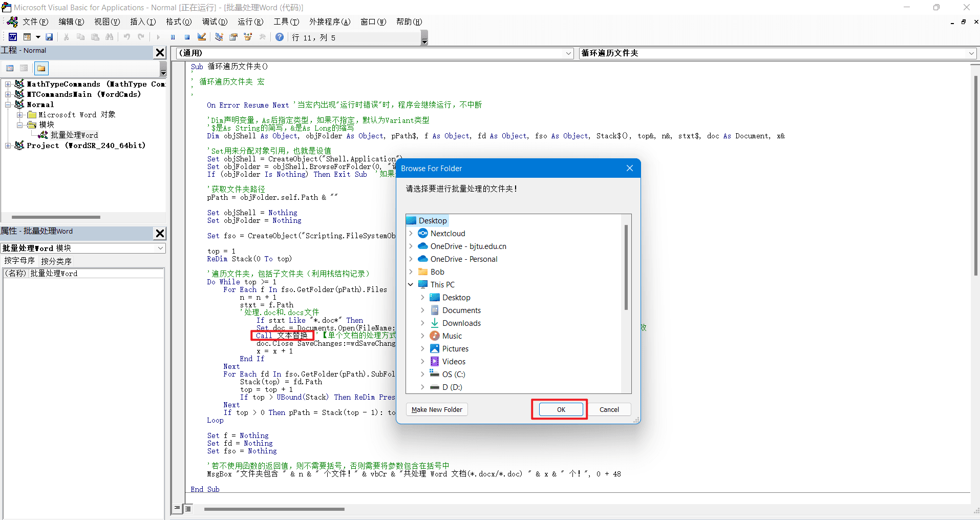Open the 工具(T) menu
The height and width of the screenshot is (520, 980).
[286, 22]
